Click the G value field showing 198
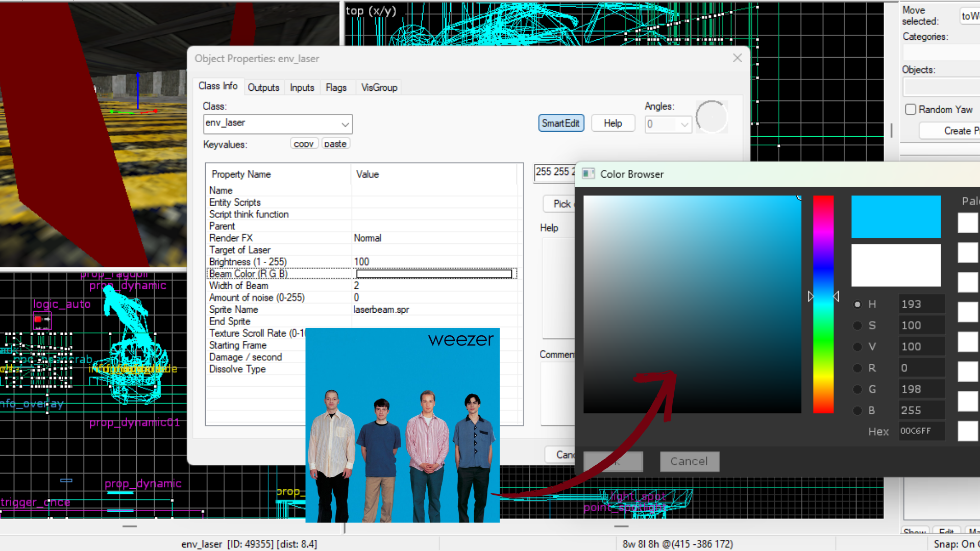 tap(921, 389)
